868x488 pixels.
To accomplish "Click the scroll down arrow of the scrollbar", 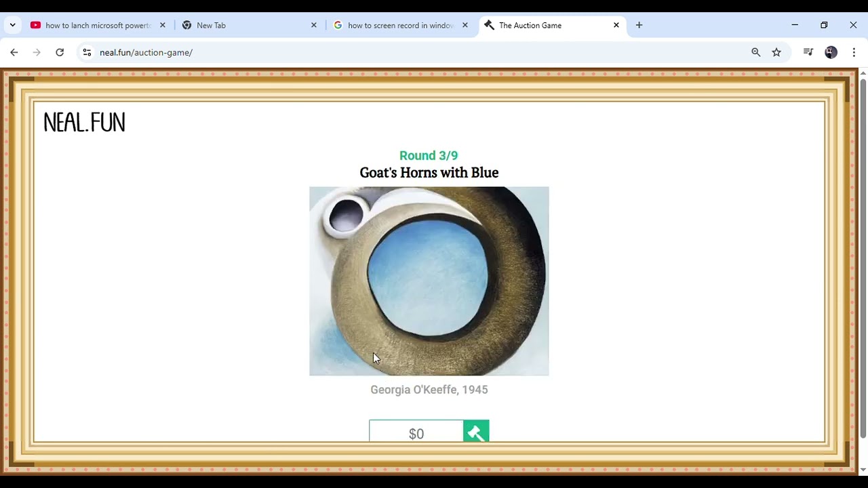I will click(x=863, y=470).
